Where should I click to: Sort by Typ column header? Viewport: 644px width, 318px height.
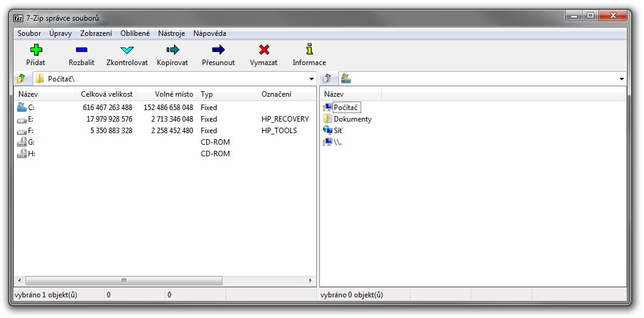pos(227,94)
